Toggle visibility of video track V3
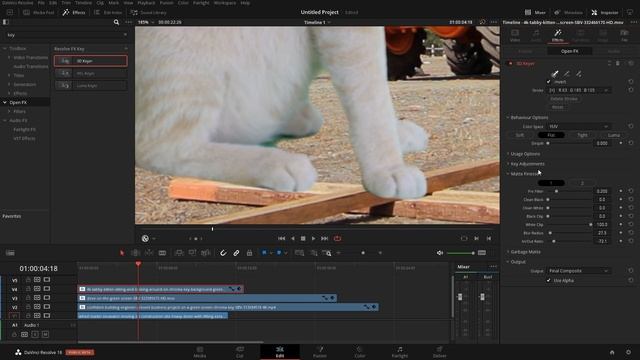Viewport: 640px width, 360px height. (x=47, y=298)
